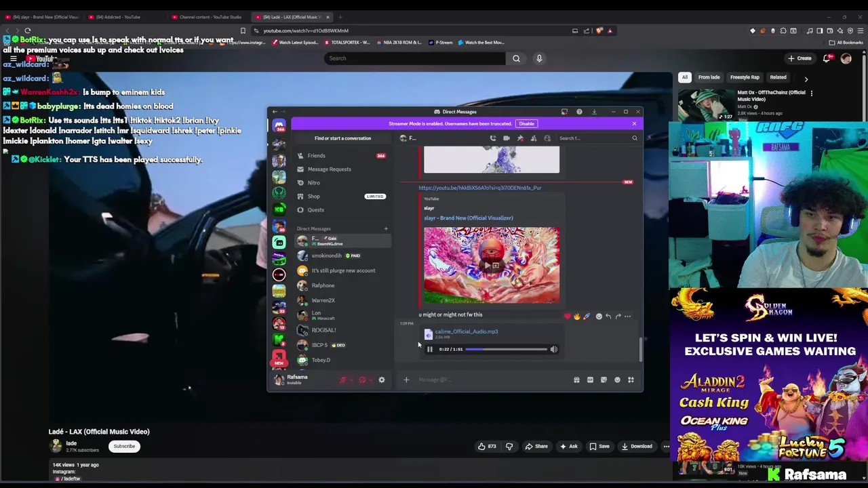Start a video call in the Discord DM
Viewport: 868px width, 488px height.
pos(507,138)
